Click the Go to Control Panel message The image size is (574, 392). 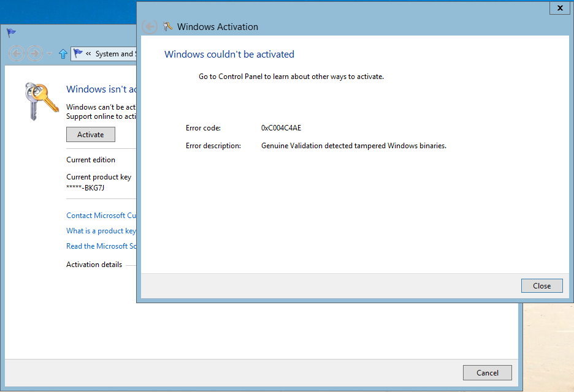tap(291, 77)
